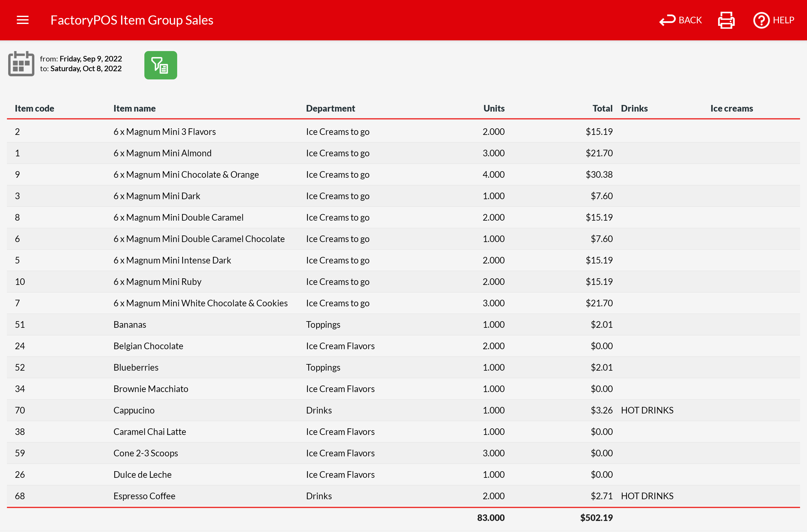This screenshot has height=532, width=807.
Task: Click the green filter button
Action: coord(160,65)
